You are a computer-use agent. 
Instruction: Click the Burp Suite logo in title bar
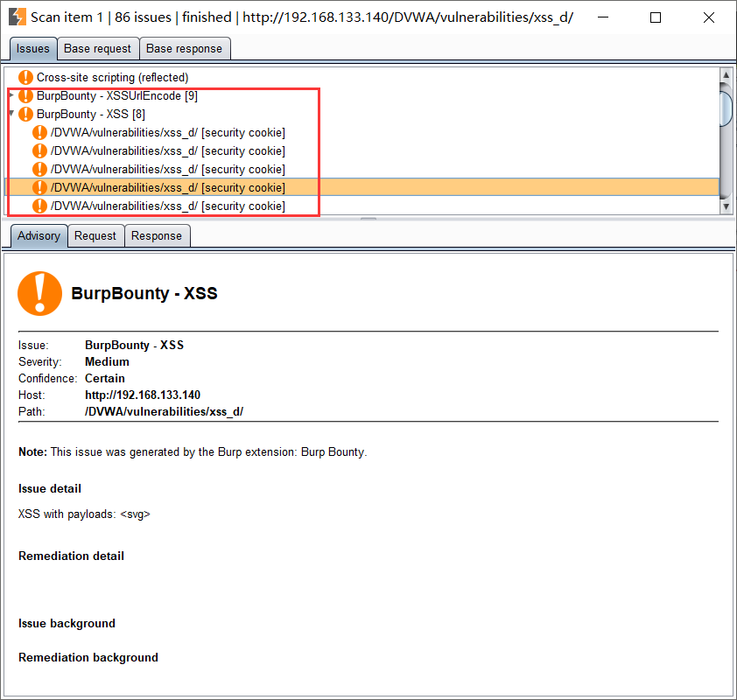pyautogui.click(x=18, y=17)
